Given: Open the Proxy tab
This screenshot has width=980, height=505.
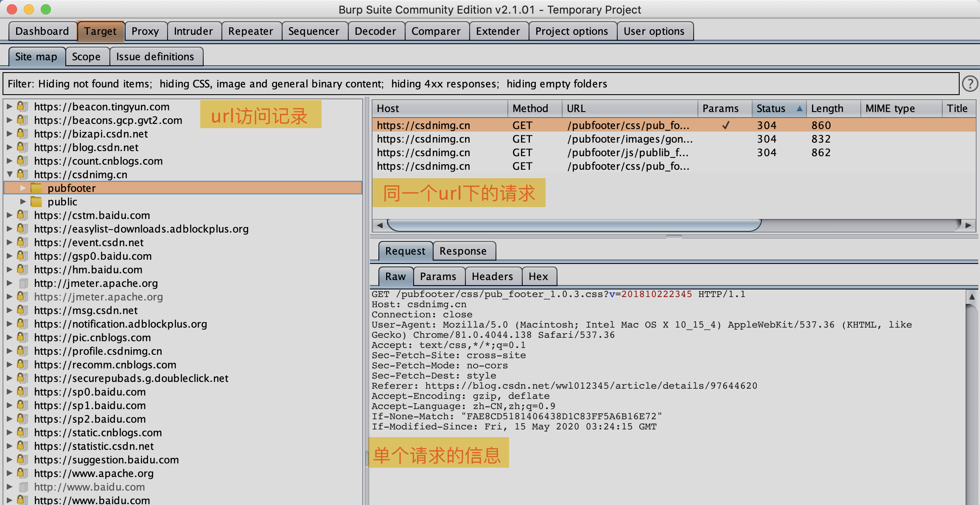Looking at the screenshot, I should pyautogui.click(x=145, y=31).
